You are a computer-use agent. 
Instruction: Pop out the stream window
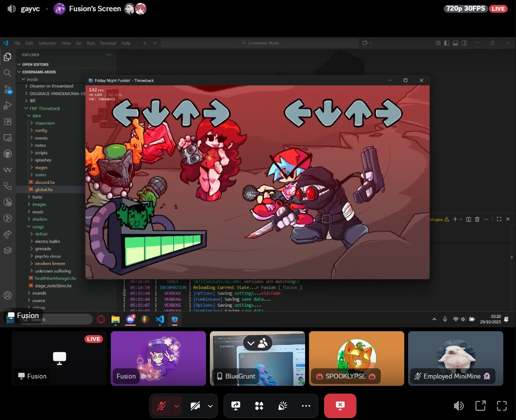click(x=480, y=406)
